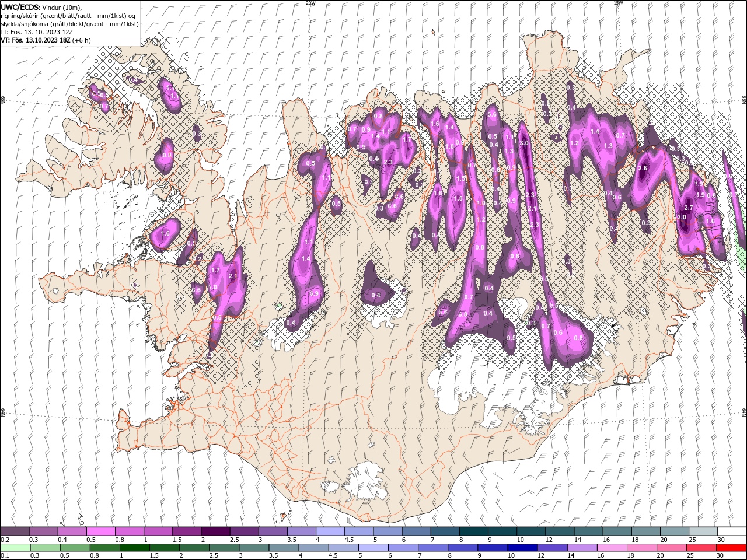
Task: Click the valid time line 'VT: Fös. 13.10.2023 18Z (+6 h)'
Action: pyautogui.click(x=44, y=40)
